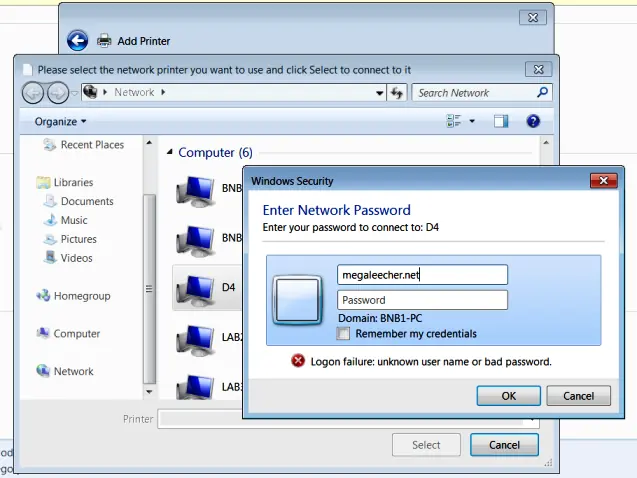Click the user account picture tile
This screenshot has height=478, width=637.
(297, 300)
